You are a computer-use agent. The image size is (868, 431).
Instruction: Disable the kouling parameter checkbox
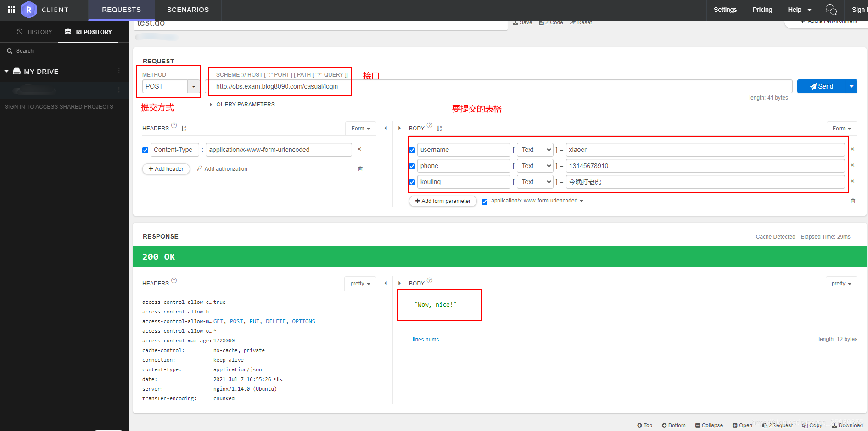click(x=412, y=182)
